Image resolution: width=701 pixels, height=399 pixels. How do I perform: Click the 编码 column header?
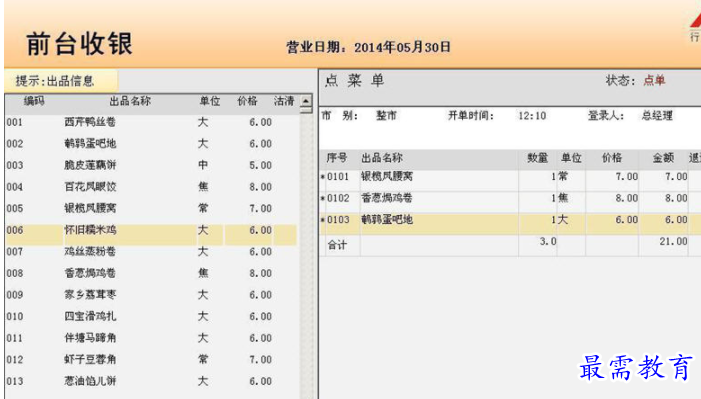[34, 101]
